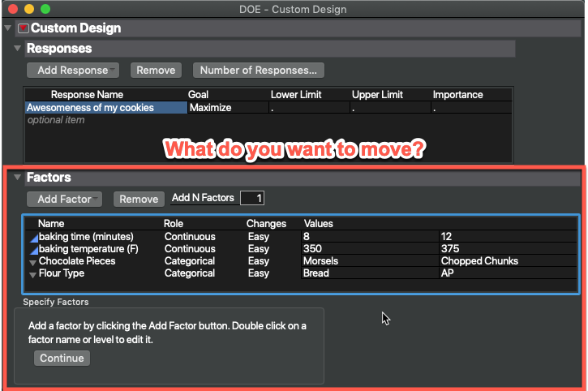Click the AP level value
The image size is (588, 391).
(x=508, y=273)
